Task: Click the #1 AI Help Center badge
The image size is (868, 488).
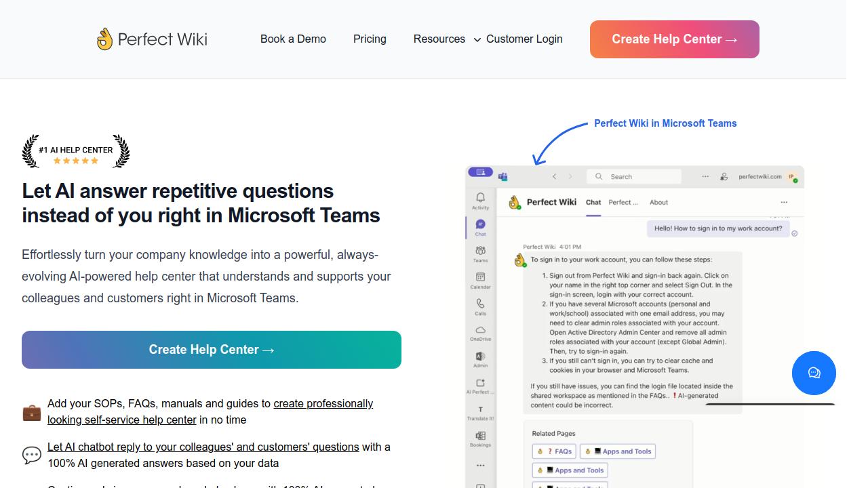Action: tap(76, 150)
